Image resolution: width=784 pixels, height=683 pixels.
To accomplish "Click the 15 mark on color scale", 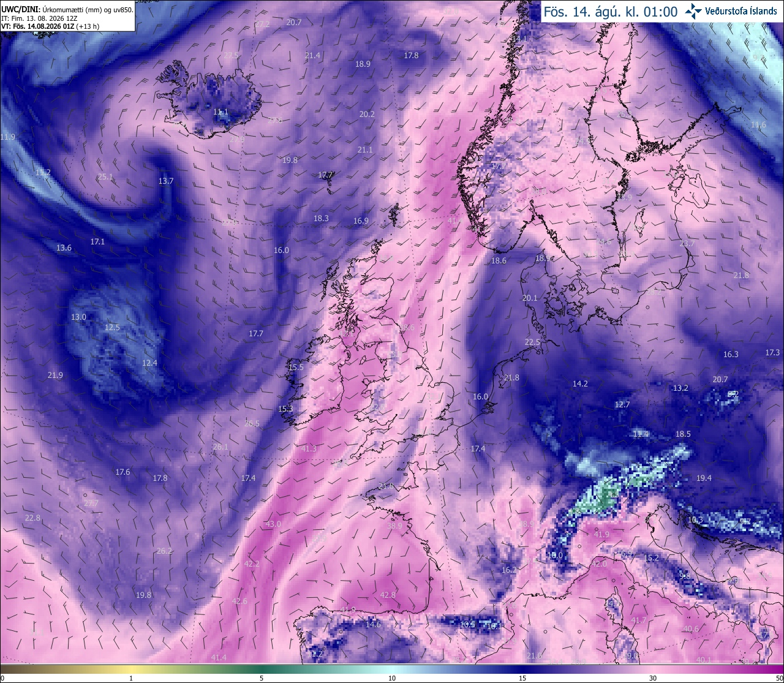I will coord(522,678).
